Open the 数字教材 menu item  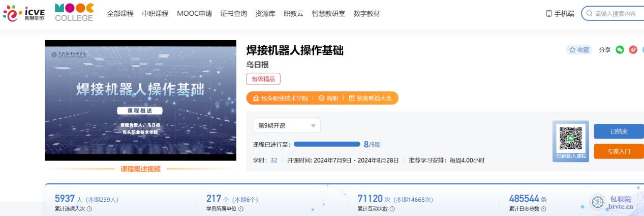tap(366, 14)
